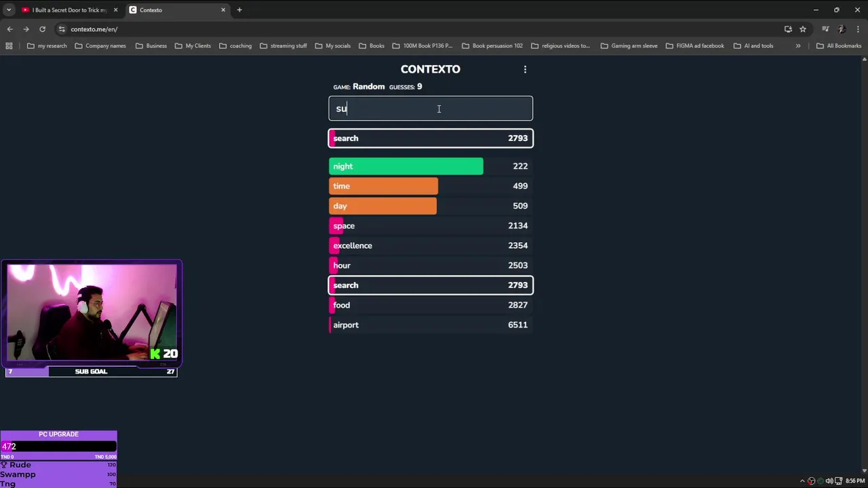Select the day guess row 509

[431, 205]
